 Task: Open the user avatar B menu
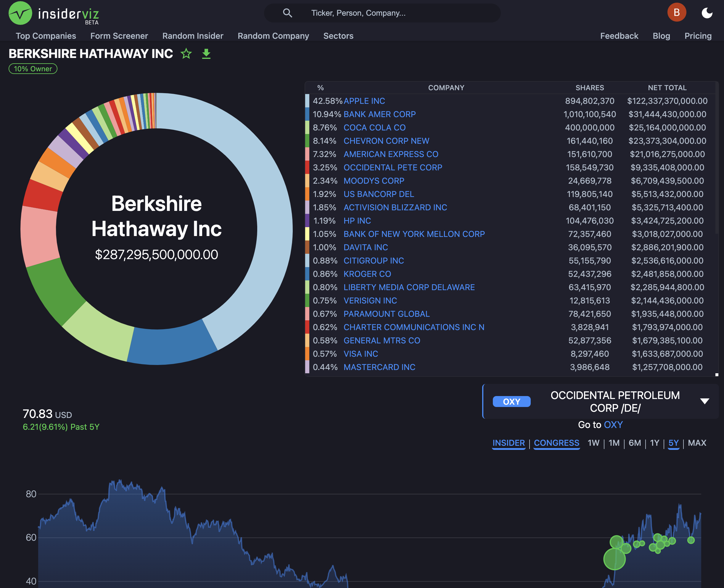677,12
